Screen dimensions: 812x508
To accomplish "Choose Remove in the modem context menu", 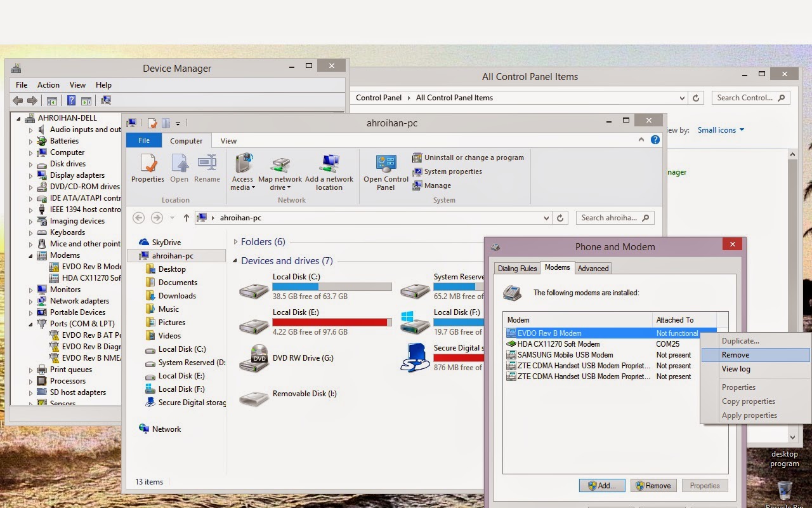I will [756, 355].
